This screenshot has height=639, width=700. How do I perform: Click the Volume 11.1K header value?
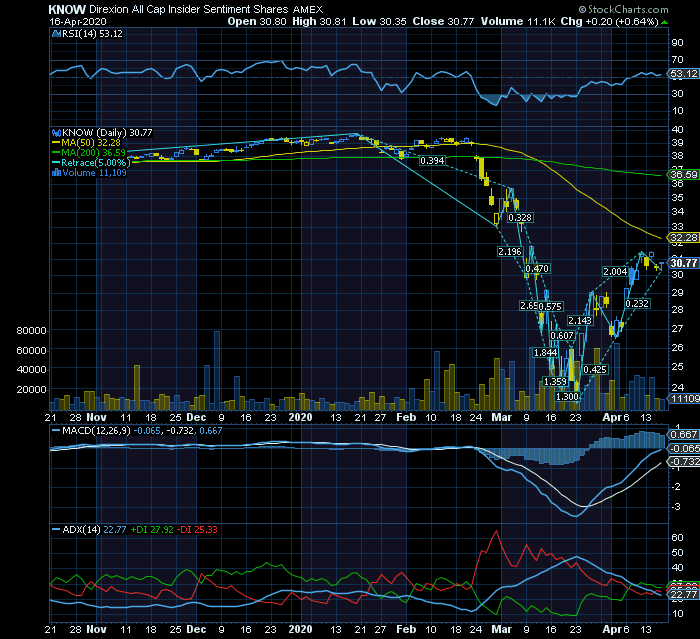(x=518, y=21)
